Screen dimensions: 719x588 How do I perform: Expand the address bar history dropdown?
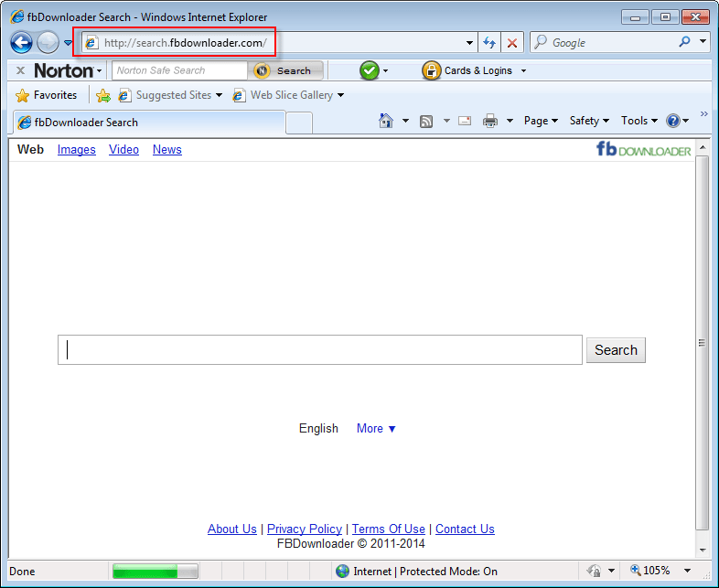(x=469, y=43)
